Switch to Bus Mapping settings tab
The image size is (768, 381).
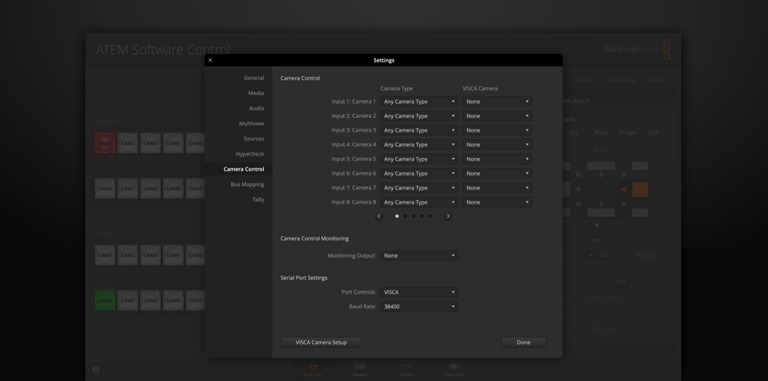tap(247, 185)
